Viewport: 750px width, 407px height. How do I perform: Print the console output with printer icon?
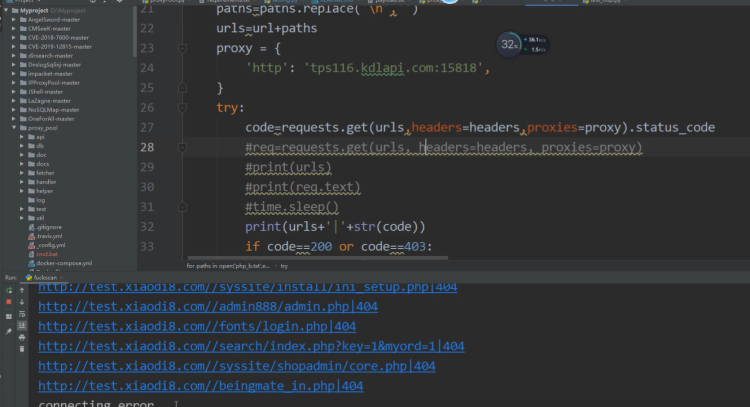tap(22, 338)
